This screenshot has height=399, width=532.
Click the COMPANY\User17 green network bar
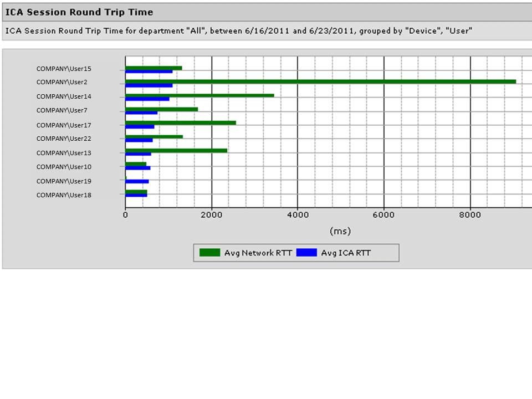[180, 122]
